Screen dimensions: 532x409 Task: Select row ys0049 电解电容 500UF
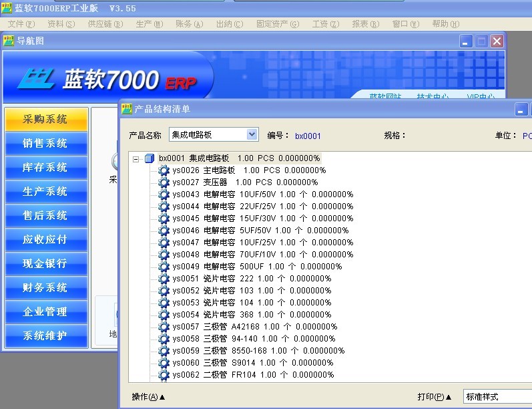(x=257, y=267)
